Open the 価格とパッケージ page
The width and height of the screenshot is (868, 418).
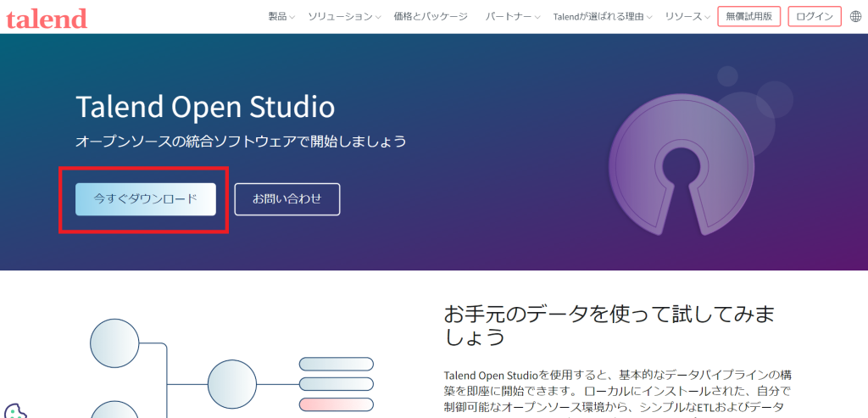[431, 17]
